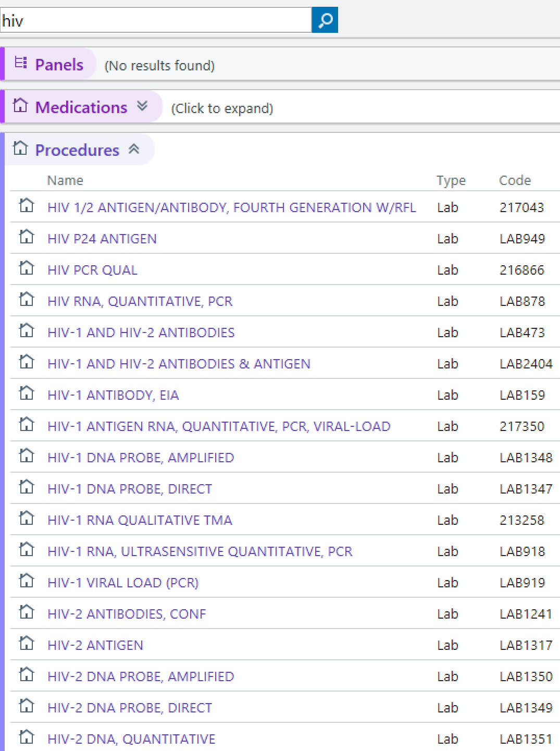Click the house icon beside HIV-2 ANTIGEN
560x751 pixels.
[x=27, y=644]
